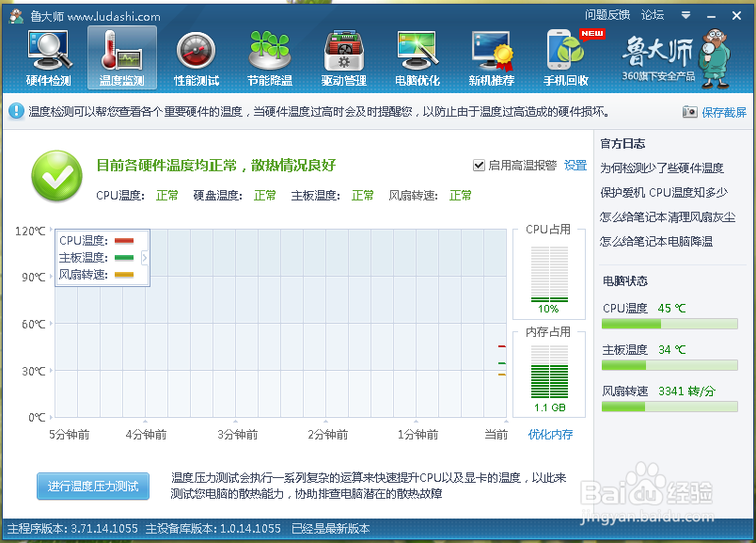Click the 1分钟前 time axis label
756x543 pixels.
click(418, 435)
